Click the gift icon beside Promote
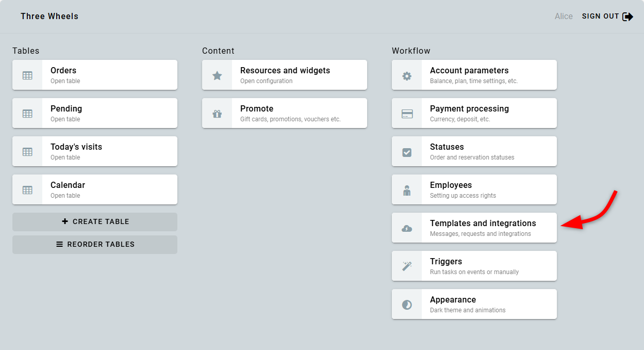The image size is (644, 350). tap(217, 114)
